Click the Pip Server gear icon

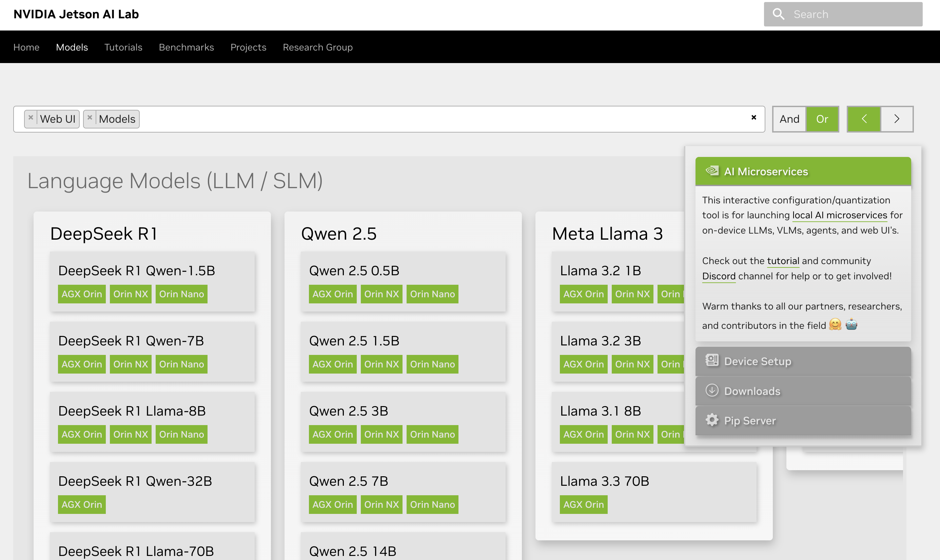712,420
